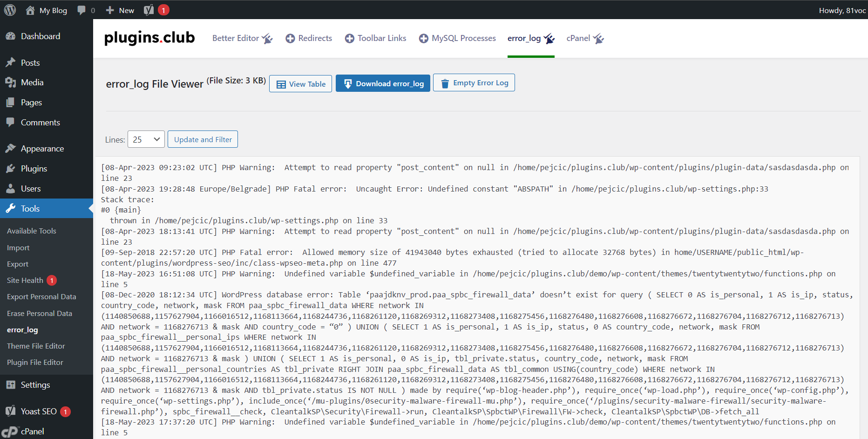Click the Yoast SEO sidebar badge
The height and width of the screenshot is (439, 868).
click(66, 412)
